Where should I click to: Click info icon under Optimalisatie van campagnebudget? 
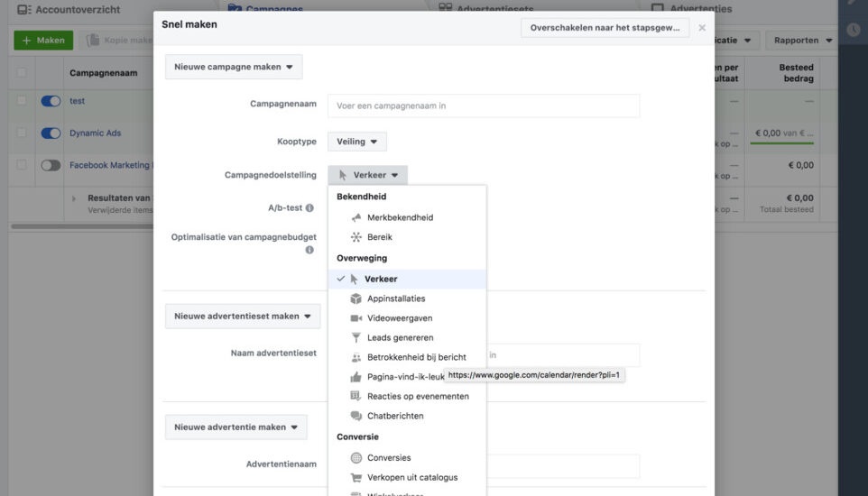pyautogui.click(x=309, y=250)
